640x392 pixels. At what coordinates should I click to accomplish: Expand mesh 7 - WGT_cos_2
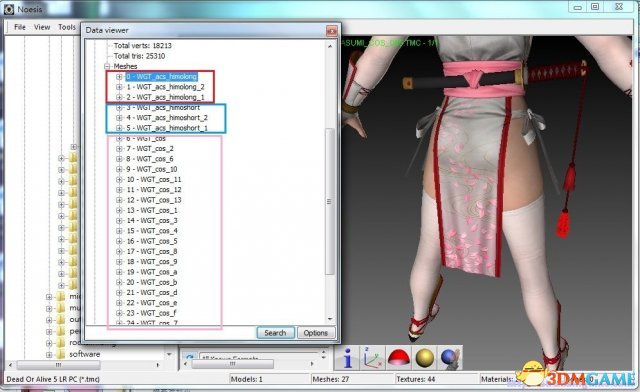click(119, 149)
